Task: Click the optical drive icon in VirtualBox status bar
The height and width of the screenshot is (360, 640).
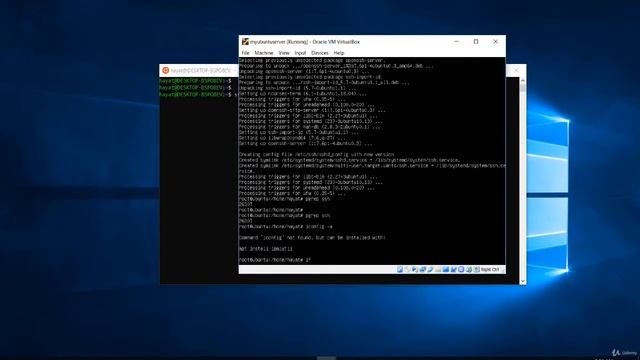Action: (407, 269)
